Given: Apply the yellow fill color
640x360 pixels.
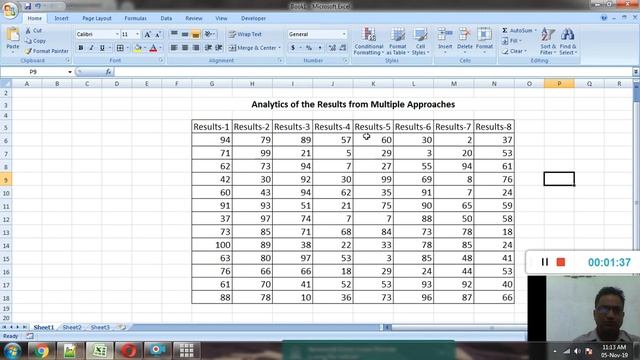Looking at the screenshot, I should [138, 48].
